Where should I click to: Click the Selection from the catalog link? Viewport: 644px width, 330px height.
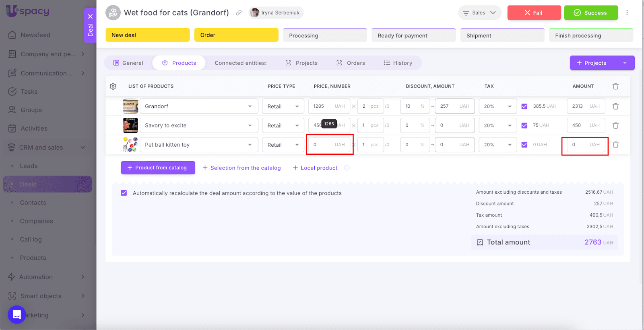242,168
